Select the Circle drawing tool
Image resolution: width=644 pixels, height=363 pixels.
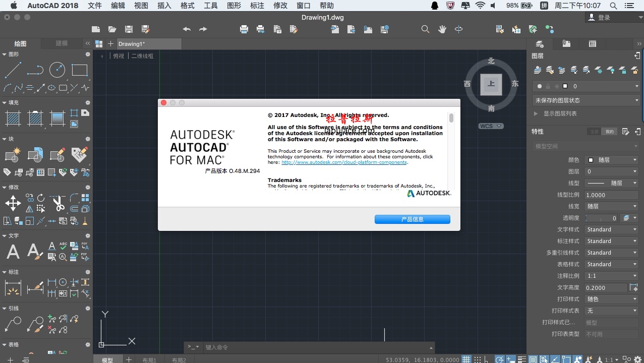pos(57,70)
